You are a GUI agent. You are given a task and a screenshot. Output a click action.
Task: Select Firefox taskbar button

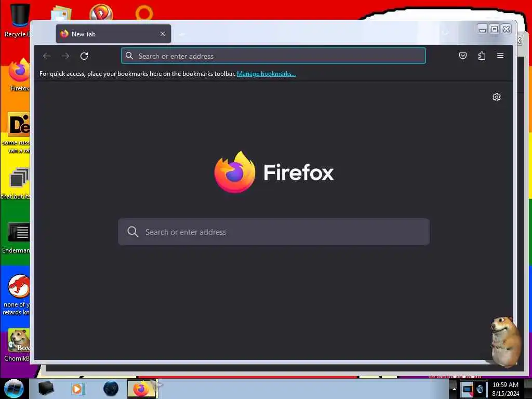[x=142, y=389]
